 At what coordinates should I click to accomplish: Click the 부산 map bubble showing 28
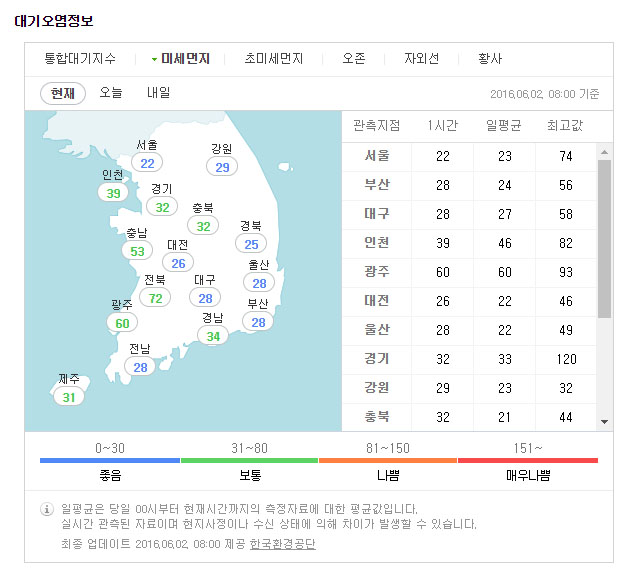258,322
